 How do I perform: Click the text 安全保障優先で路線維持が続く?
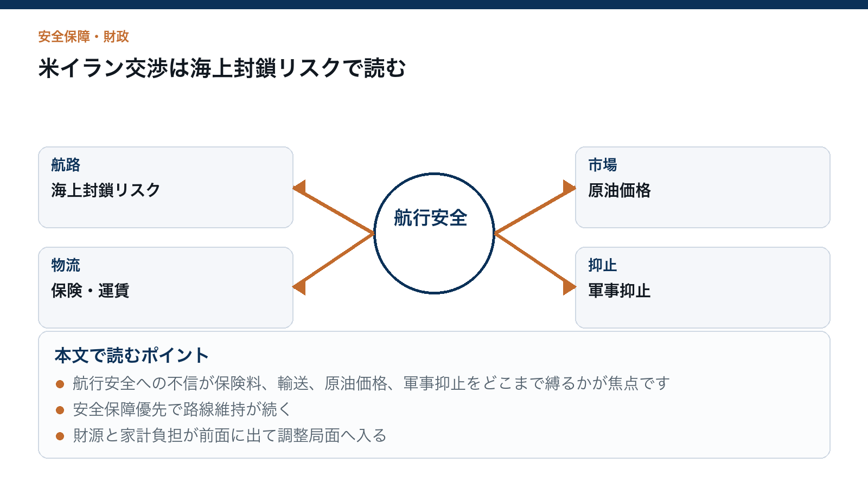click(182, 409)
